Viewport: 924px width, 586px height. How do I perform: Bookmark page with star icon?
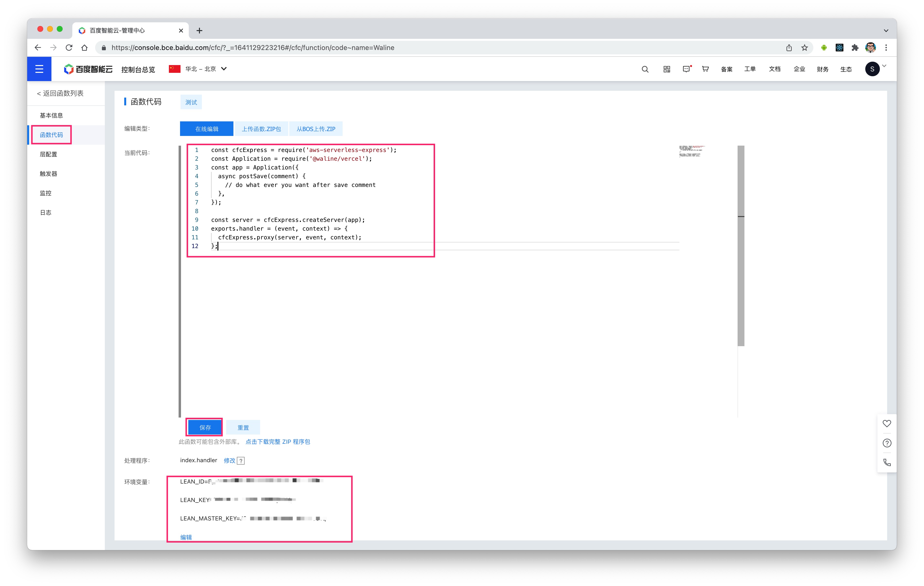804,48
